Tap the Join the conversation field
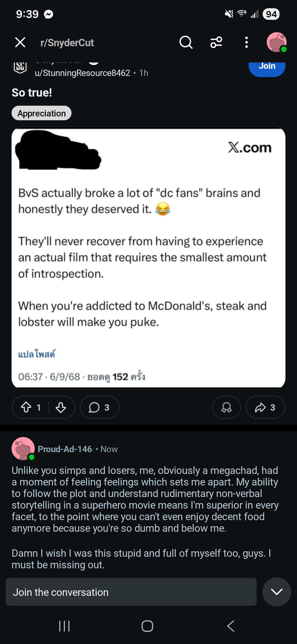The image size is (297, 644). (x=131, y=592)
